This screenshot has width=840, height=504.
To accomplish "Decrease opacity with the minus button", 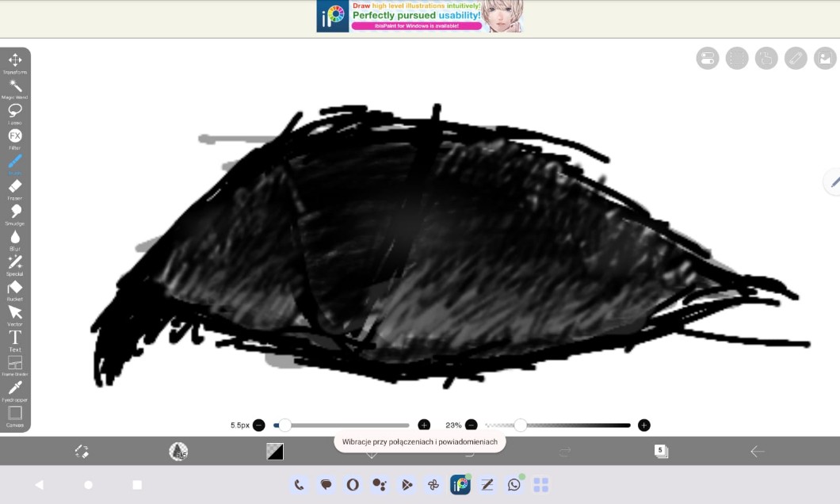I will click(472, 426).
